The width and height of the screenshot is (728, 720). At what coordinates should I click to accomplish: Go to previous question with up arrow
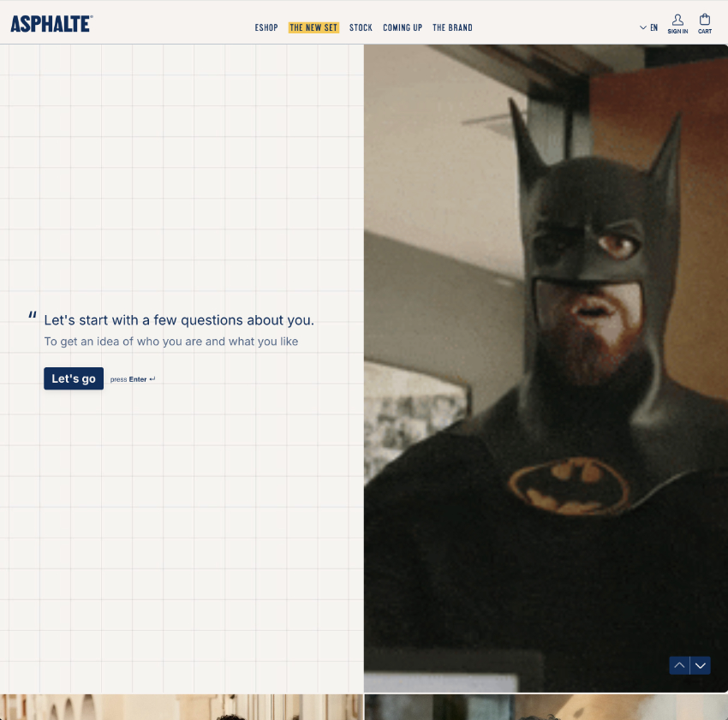pos(679,665)
